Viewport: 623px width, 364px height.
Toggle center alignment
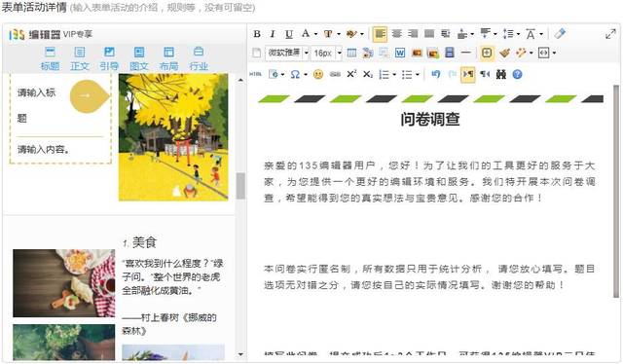(x=396, y=34)
